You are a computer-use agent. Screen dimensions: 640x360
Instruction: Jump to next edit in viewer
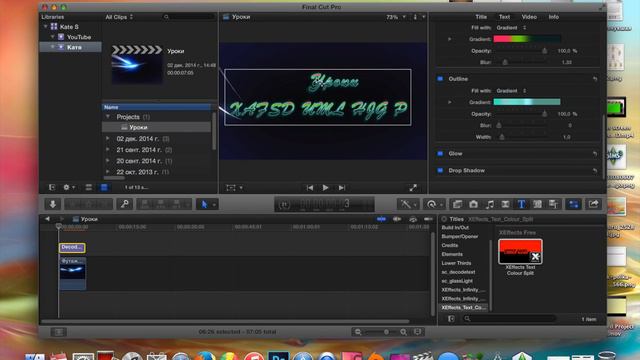(x=342, y=188)
